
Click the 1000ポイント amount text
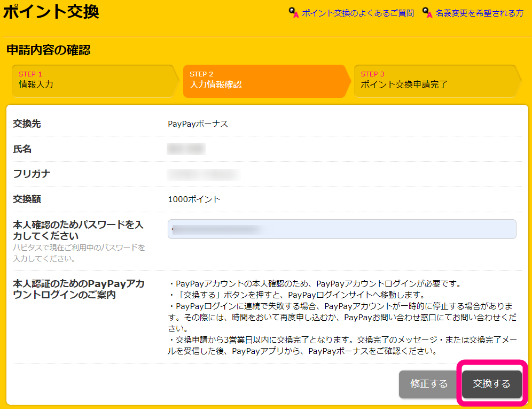pos(194,199)
